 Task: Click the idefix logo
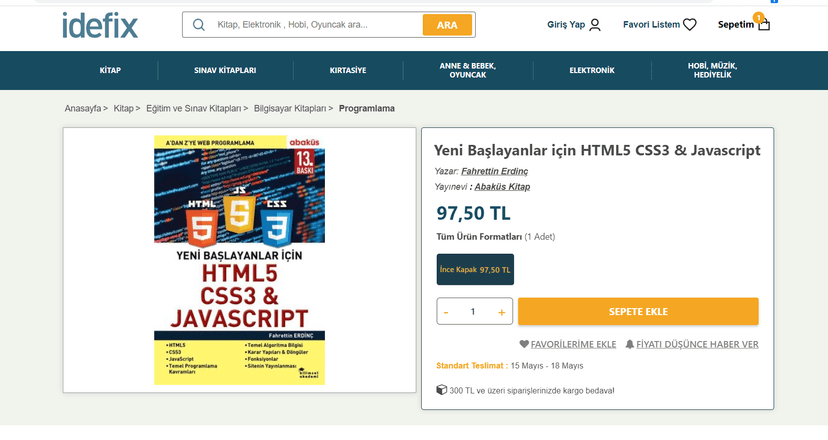click(x=100, y=25)
